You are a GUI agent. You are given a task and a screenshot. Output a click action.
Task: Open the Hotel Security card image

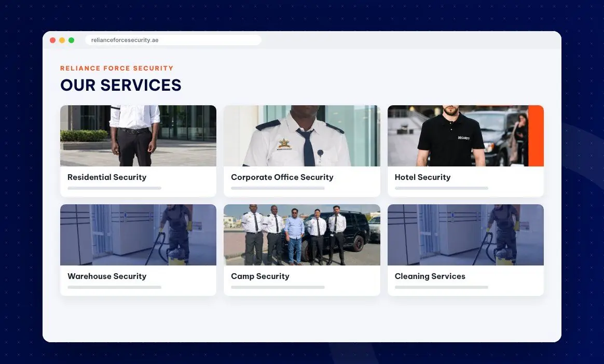click(465, 136)
